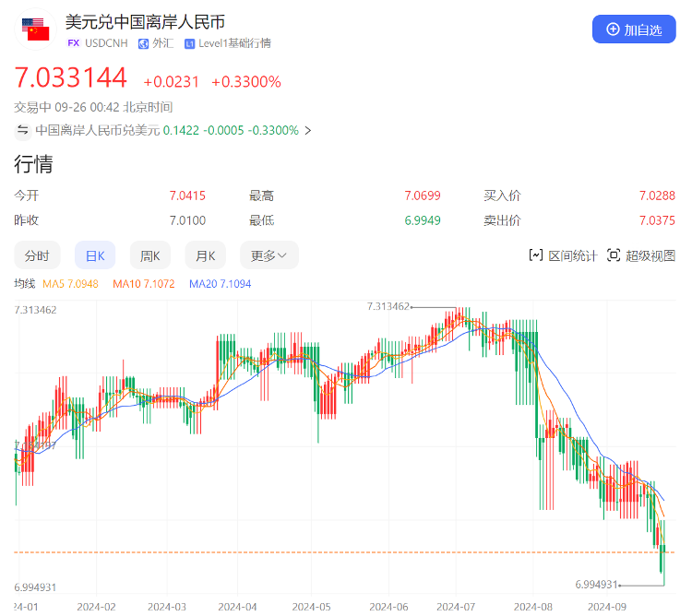Click the FX badge icon beside USDCNH

click(73, 43)
